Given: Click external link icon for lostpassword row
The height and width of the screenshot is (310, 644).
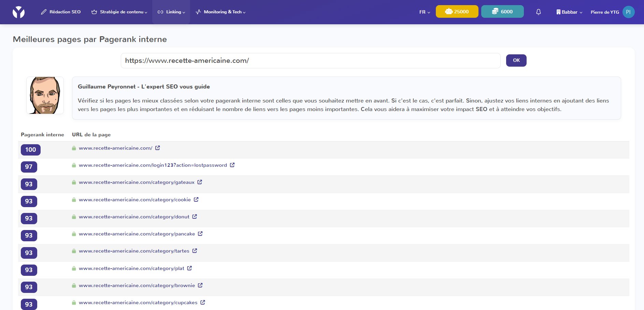Looking at the screenshot, I should pyautogui.click(x=232, y=165).
